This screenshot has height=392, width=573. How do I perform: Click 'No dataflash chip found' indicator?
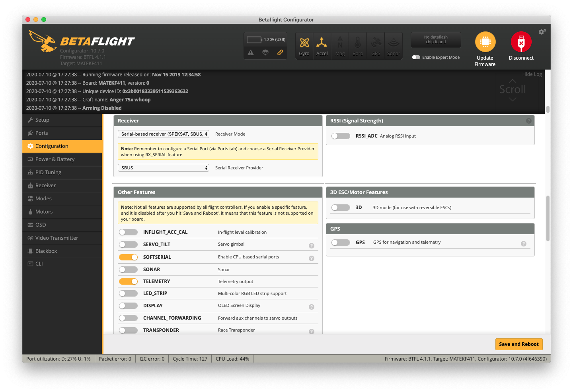tap(436, 39)
